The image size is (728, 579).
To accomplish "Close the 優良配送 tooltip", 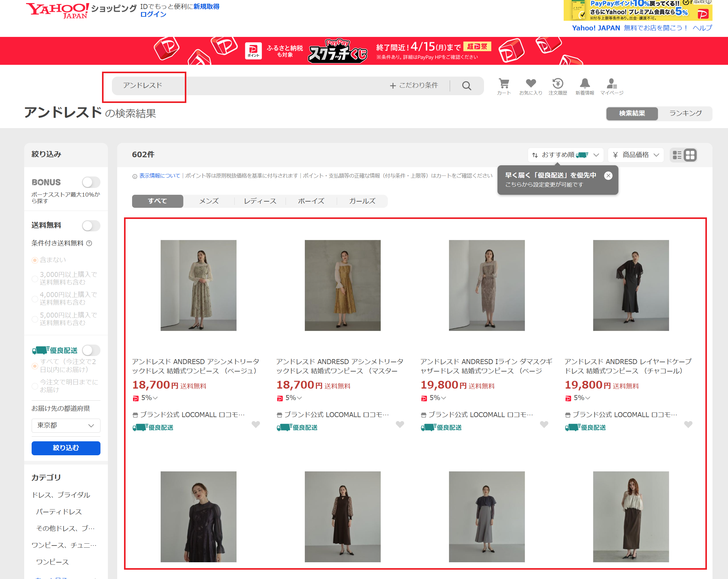I will 608,176.
